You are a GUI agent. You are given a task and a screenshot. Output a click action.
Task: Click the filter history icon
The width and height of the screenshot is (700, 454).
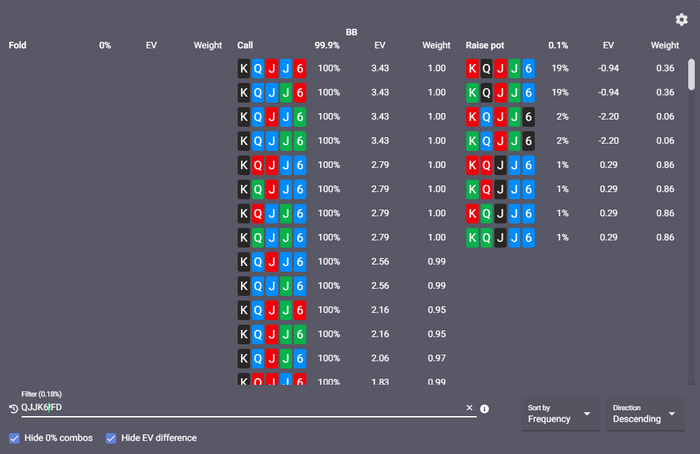pos(13,408)
